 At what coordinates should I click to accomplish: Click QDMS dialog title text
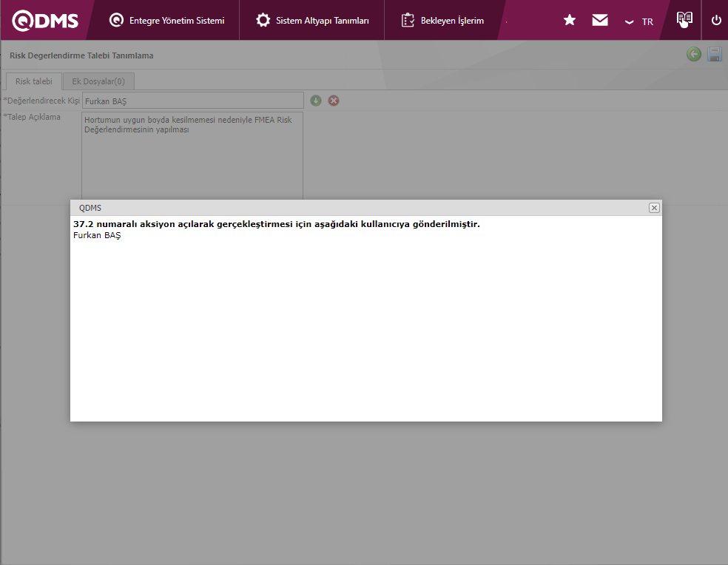click(90, 208)
